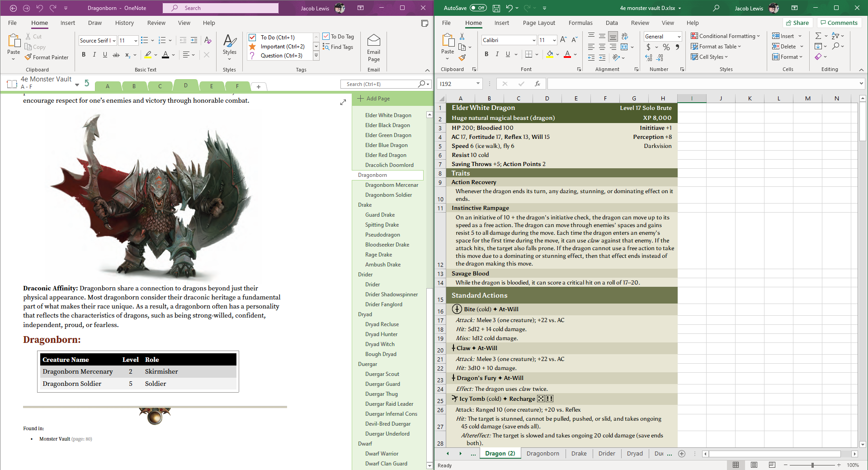This screenshot has width=868, height=470.
Task: Open Email Page in OneNote
Action: (373, 48)
